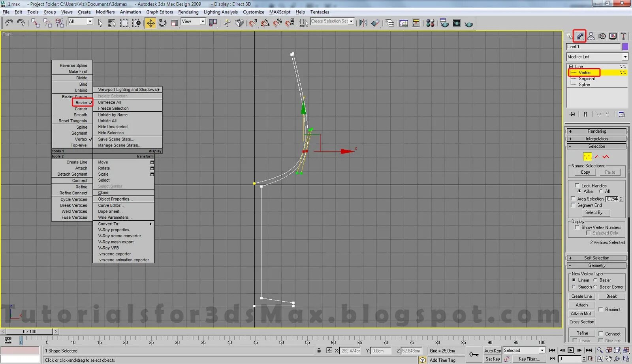Enable the Area Selection checkbox
This screenshot has height=364, width=632.
pyautogui.click(x=573, y=199)
